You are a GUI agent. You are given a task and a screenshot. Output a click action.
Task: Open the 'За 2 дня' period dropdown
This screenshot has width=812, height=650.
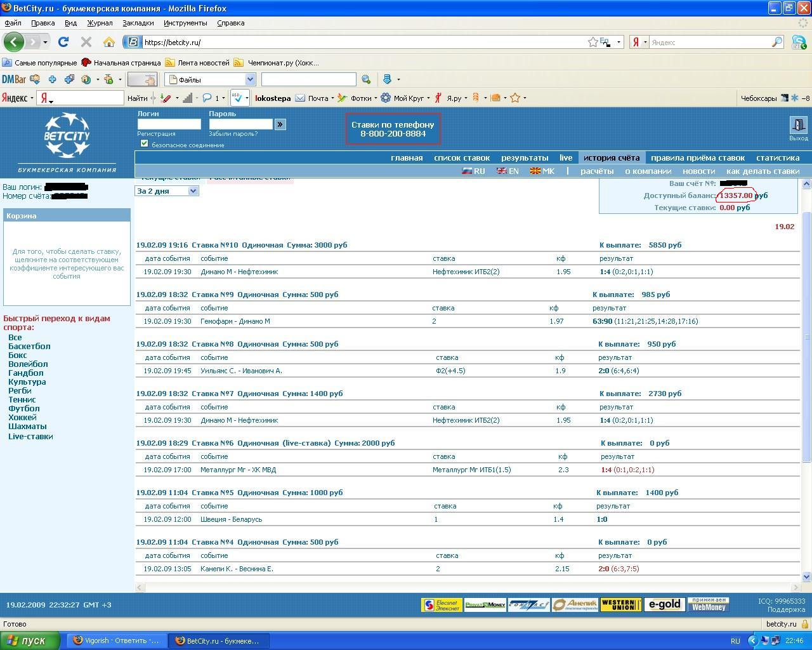[167, 191]
